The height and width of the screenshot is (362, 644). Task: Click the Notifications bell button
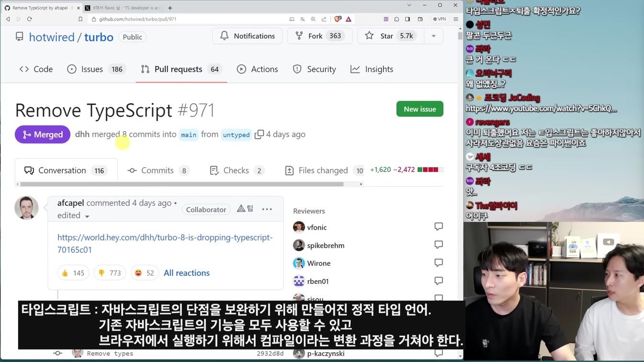pyautogui.click(x=247, y=36)
